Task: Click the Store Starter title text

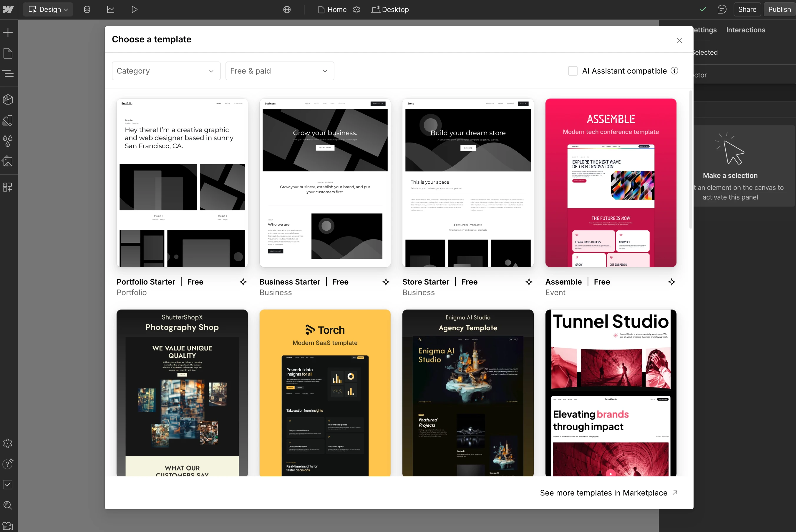Action: tap(426, 282)
